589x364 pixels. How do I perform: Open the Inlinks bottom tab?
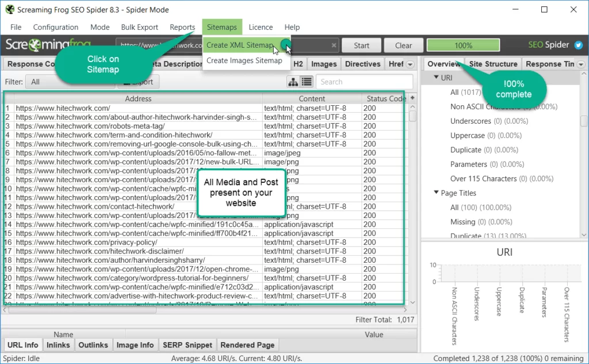58,345
